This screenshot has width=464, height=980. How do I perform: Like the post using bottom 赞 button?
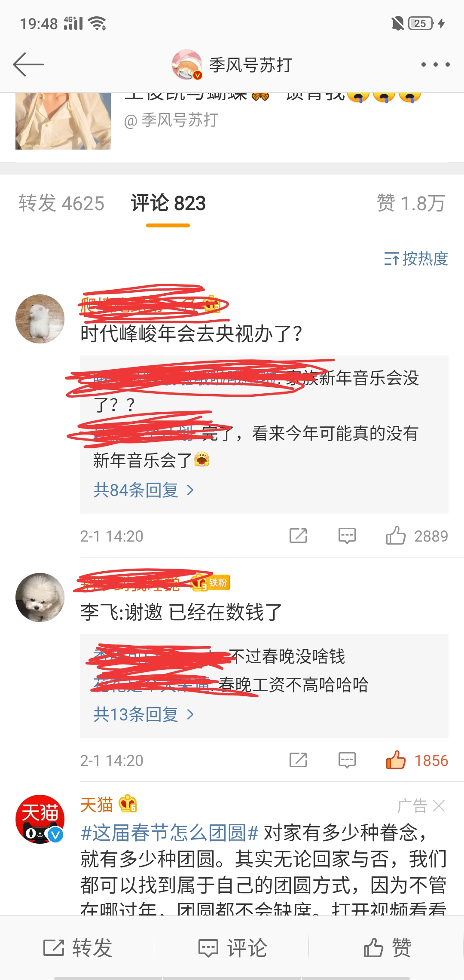[387, 947]
